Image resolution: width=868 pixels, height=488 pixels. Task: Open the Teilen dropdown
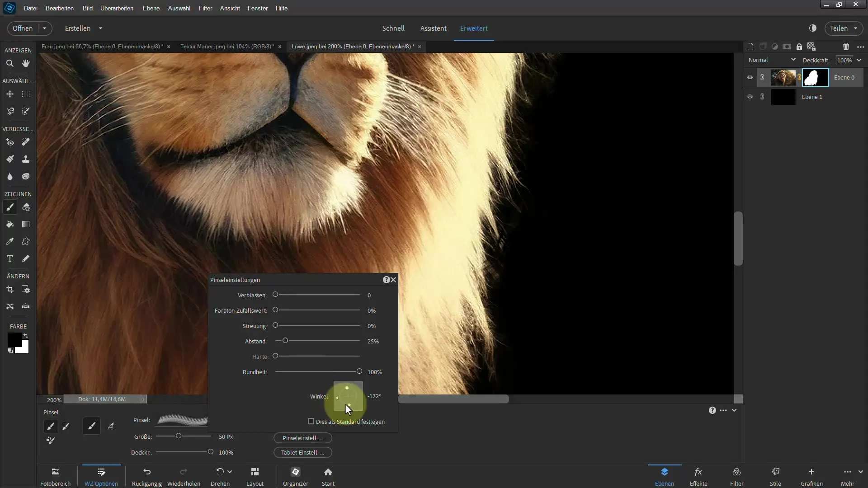point(844,28)
